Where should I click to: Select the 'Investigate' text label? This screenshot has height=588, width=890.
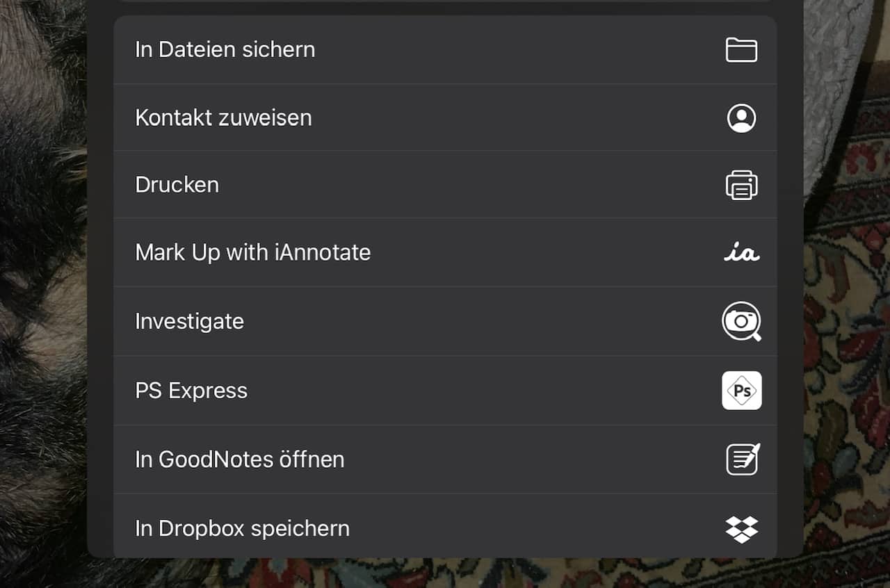(x=189, y=322)
